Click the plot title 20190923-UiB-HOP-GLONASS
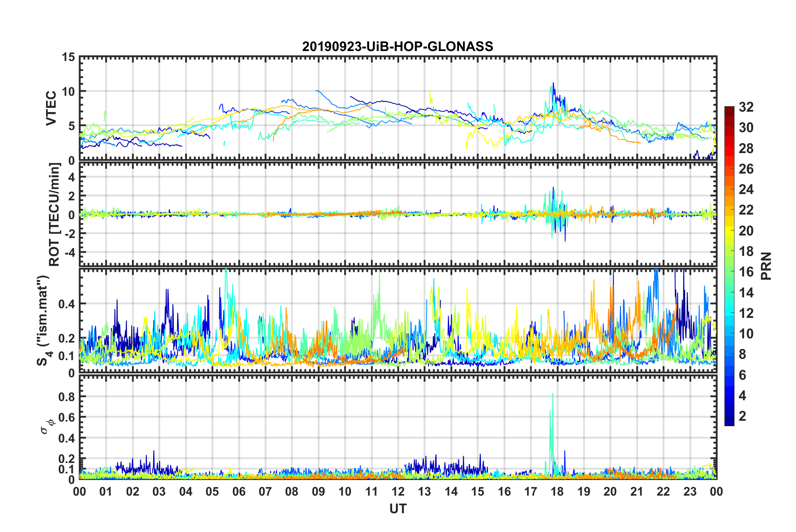 [398, 46]
